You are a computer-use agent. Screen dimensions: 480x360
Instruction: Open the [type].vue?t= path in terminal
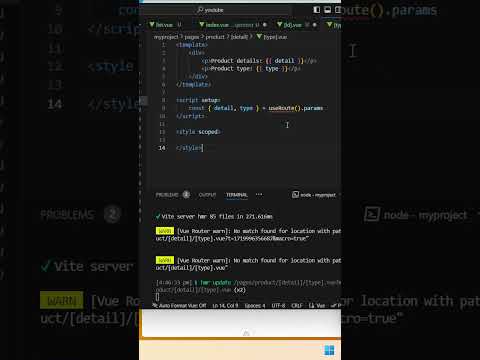click(x=232, y=239)
